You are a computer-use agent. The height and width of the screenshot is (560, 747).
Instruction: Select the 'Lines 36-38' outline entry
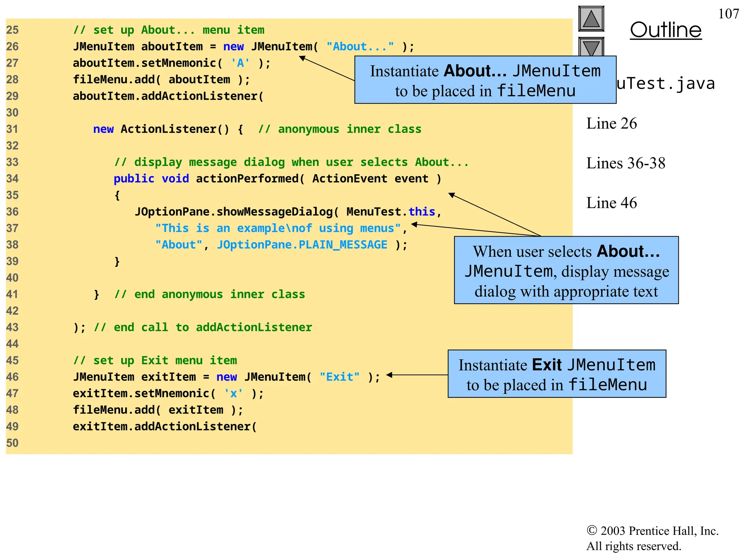(626, 163)
